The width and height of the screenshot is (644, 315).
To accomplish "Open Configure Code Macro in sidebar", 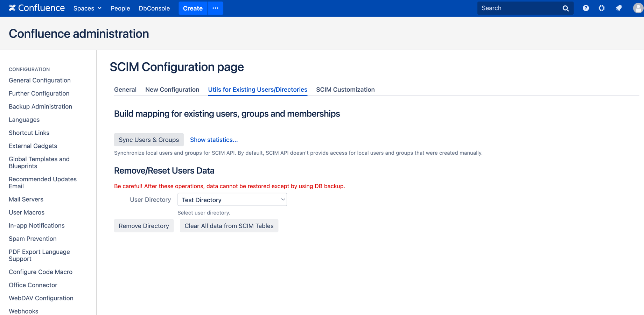I will (x=41, y=272).
